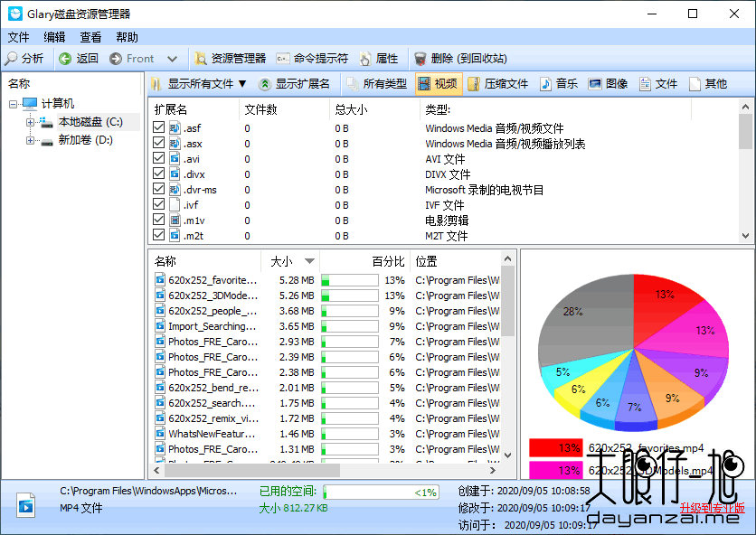Screen dimensions: 756x535
Task: Click the 百分比 column header
Action: (x=365, y=261)
